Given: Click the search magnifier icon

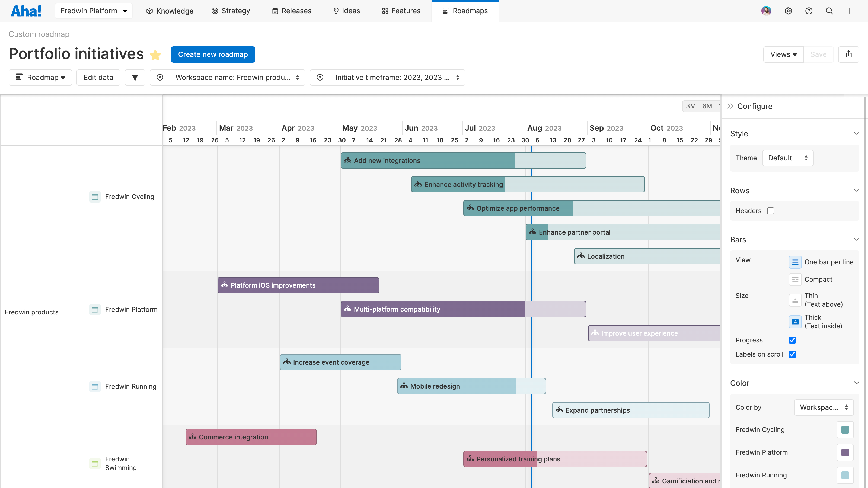Looking at the screenshot, I should coord(829,11).
